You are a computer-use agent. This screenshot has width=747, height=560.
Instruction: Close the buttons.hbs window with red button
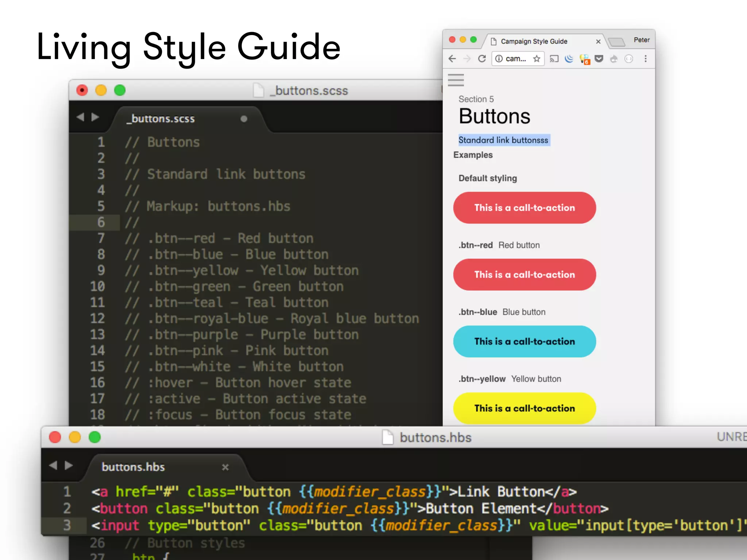(55, 437)
